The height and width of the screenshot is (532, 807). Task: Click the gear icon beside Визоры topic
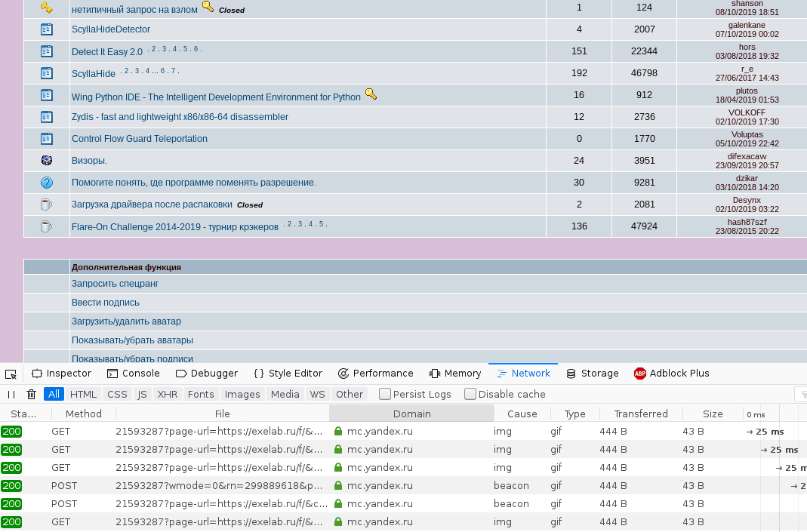(x=46, y=160)
